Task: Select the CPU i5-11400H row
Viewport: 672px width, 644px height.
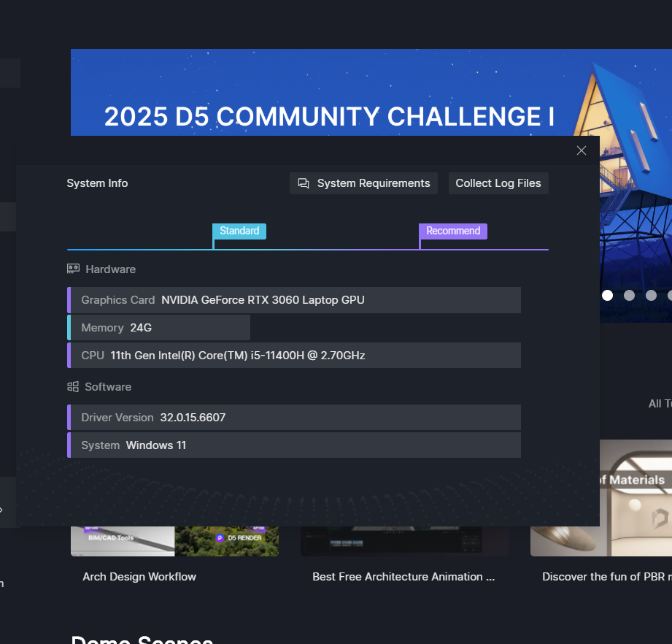Action: tap(294, 356)
